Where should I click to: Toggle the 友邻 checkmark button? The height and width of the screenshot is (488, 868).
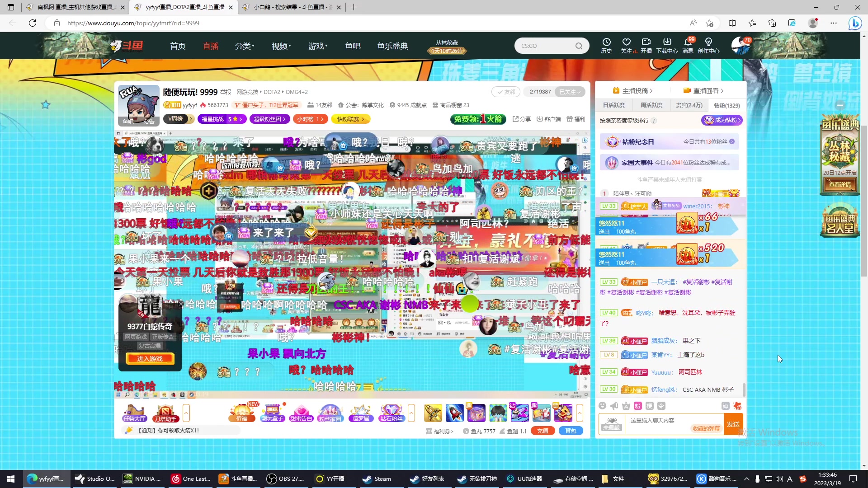pyautogui.click(x=506, y=92)
